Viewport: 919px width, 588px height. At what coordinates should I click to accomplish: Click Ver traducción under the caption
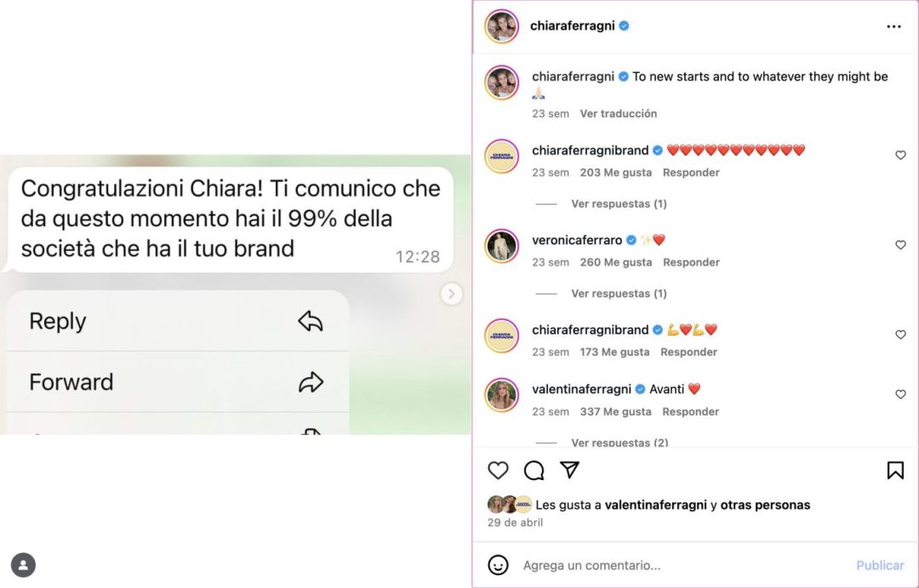pyautogui.click(x=619, y=114)
